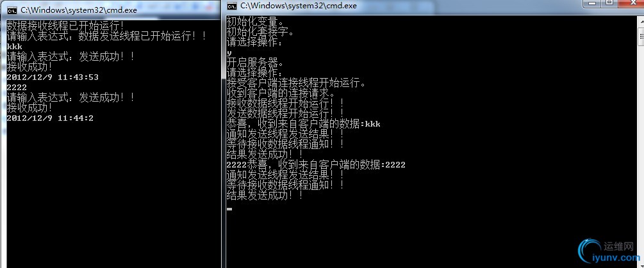Click the '开启服务器。' line in server console

255,63
